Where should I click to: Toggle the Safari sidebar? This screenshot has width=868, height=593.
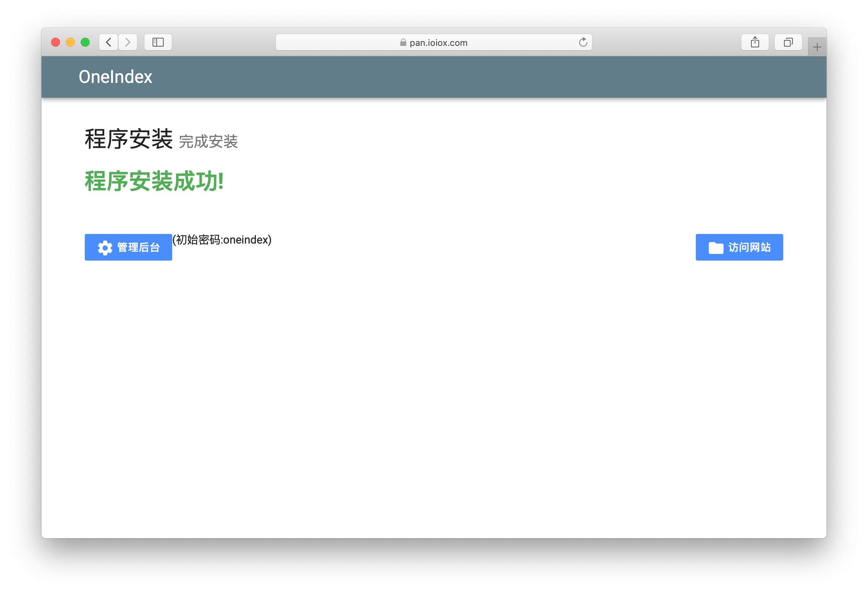[x=158, y=42]
